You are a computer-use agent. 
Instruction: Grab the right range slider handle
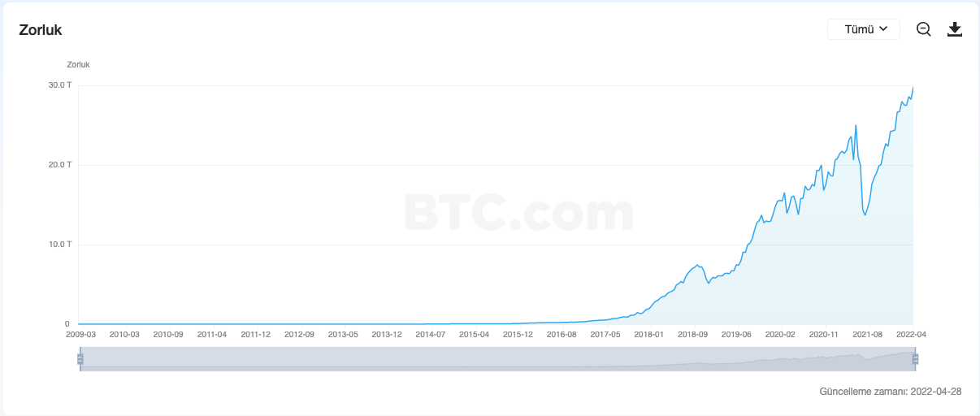915,358
